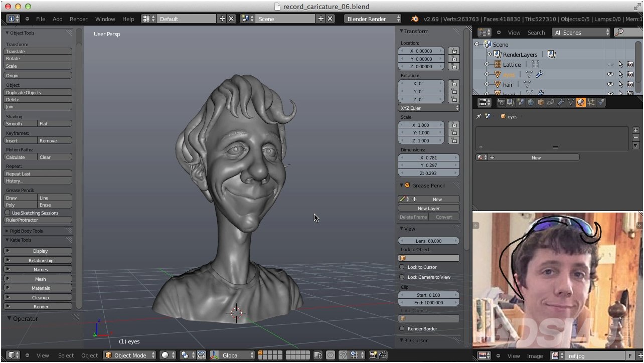Click the Ruler/Protractor button
Viewport: 644px width, 363px height.
pos(38,220)
